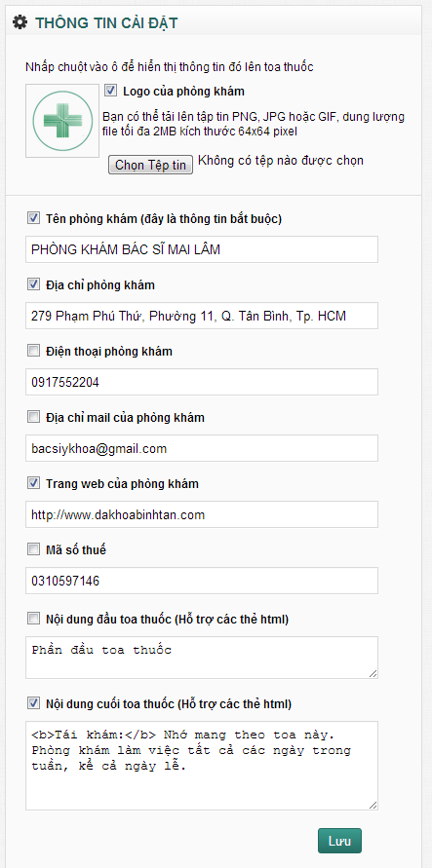
Task: Click the website URL input field
Action: click(x=202, y=514)
